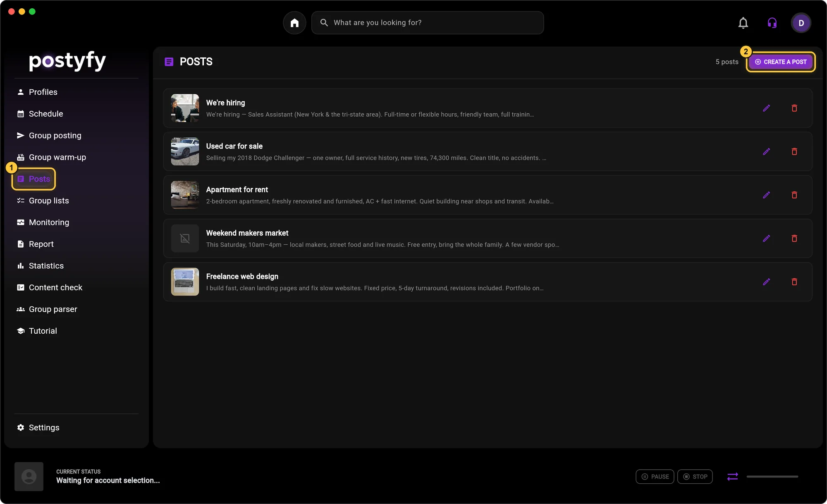Go to Monitoring page
Image resolution: width=827 pixels, height=504 pixels.
tap(43, 222)
